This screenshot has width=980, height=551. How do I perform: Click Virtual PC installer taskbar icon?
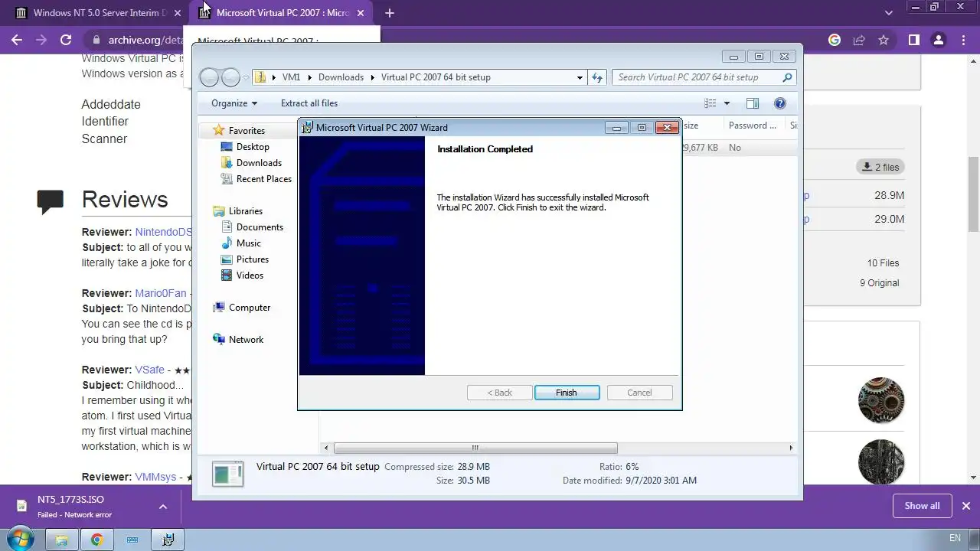168,540
